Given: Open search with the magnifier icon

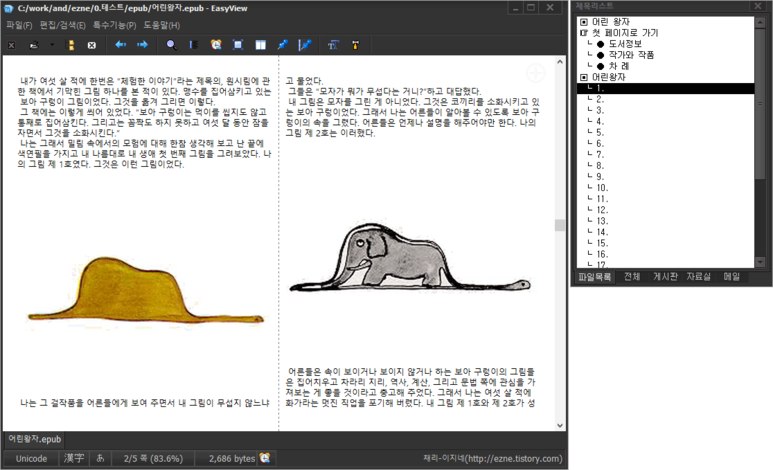Looking at the screenshot, I should click(x=171, y=45).
